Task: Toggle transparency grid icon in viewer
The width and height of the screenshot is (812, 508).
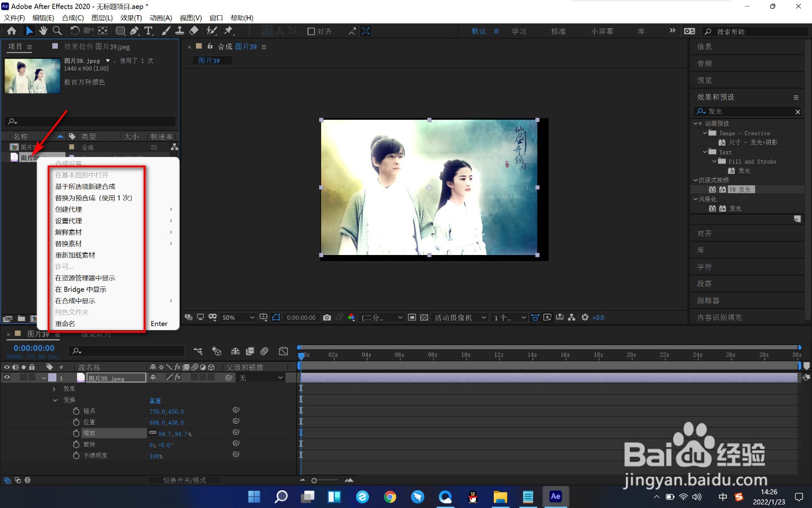Action: pos(424,317)
